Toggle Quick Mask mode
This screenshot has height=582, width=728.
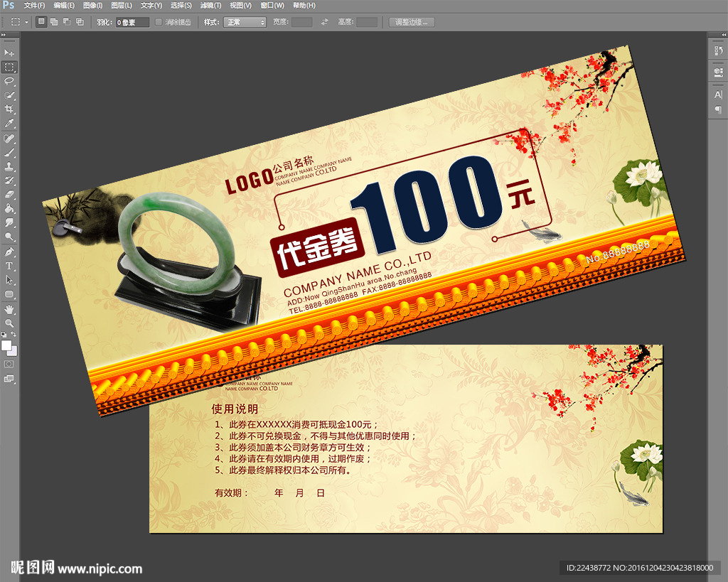click(9, 364)
